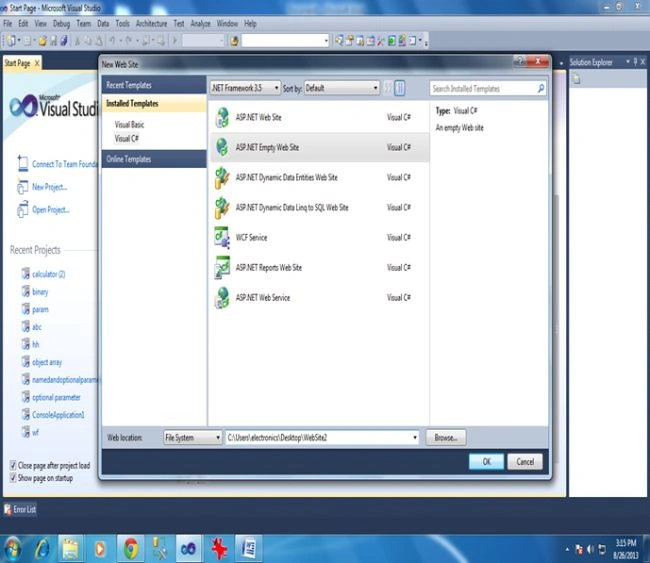
Task: Click the volume icon in system tray
Action: click(591, 549)
